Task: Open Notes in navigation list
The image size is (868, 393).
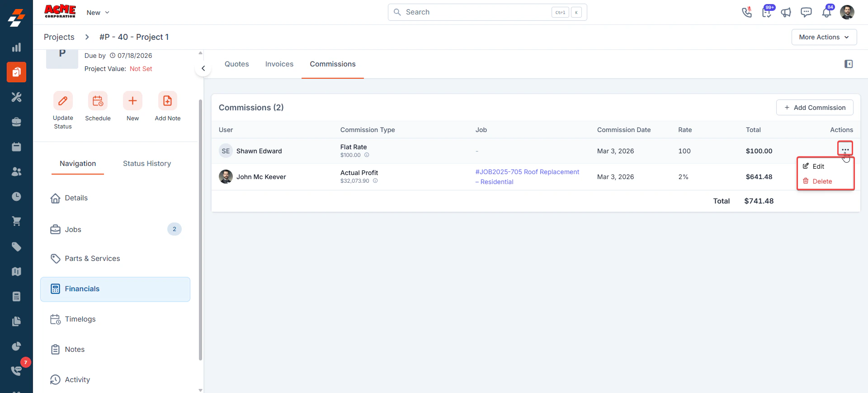Action: click(115, 350)
